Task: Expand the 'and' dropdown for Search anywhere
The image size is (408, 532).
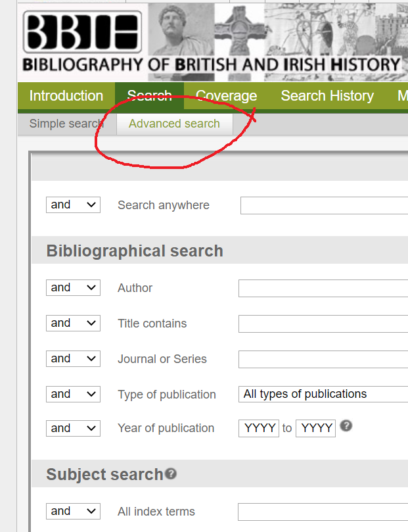Action: pyautogui.click(x=73, y=205)
